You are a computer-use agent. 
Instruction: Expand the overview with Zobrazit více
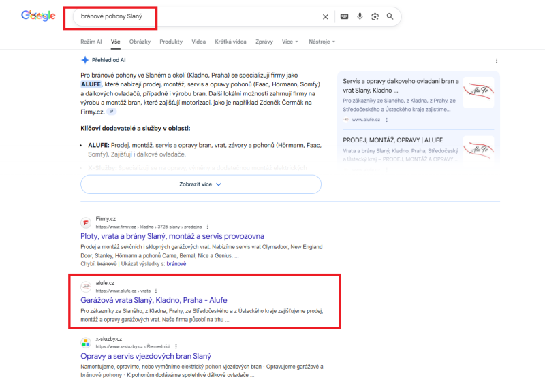click(200, 184)
